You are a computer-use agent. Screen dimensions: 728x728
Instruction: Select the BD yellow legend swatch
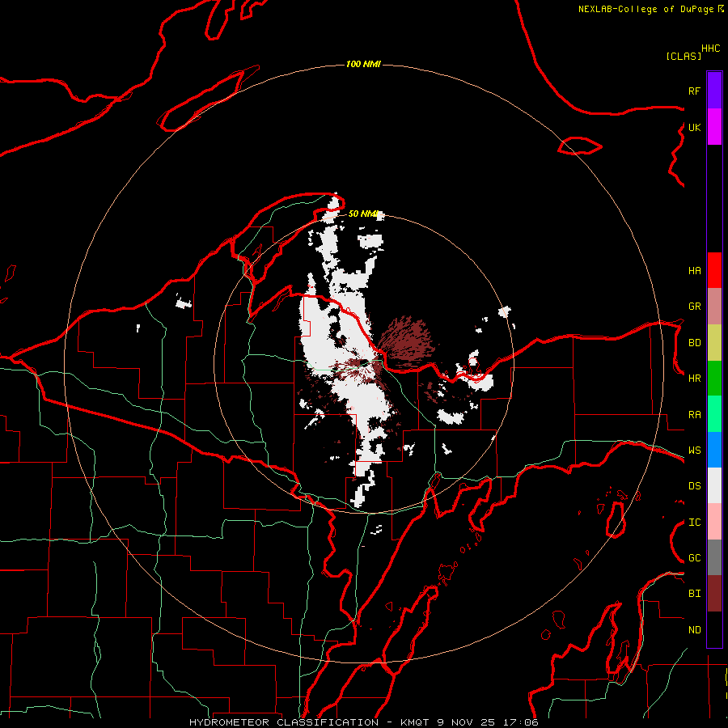click(714, 342)
